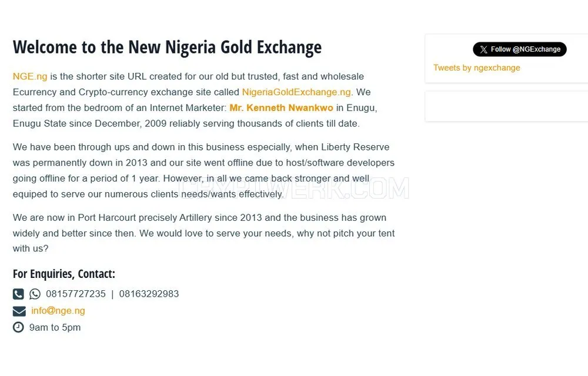The image size is (588, 376).
Task: Open the NGE.ng link
Action: point(30,76)
